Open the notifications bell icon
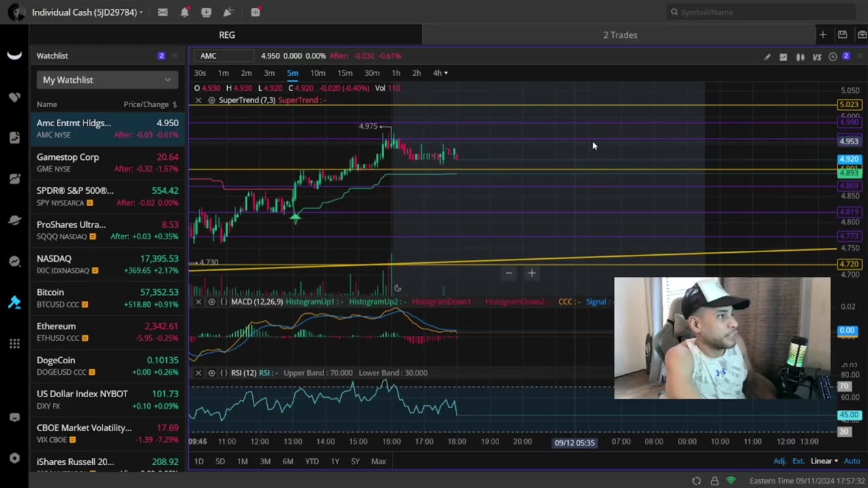The width and height of the screenshot is (868, 488). click(184, 12)
